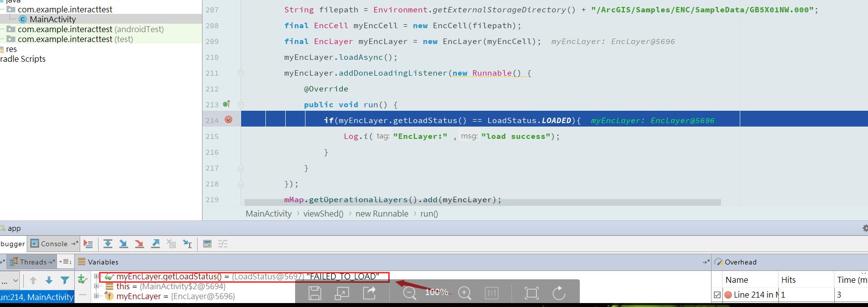Expand the myEncLayer.getLoadStatus() watch node

tap(96, 276)
